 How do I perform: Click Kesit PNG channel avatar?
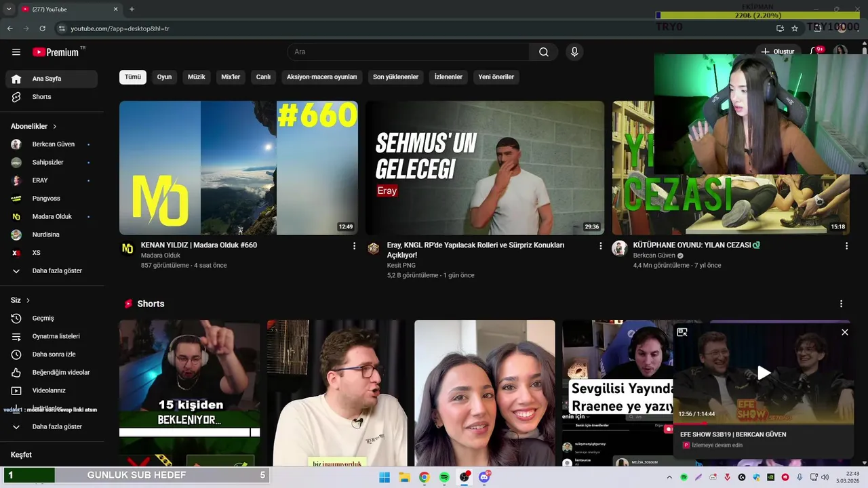[x=374, y=249]
